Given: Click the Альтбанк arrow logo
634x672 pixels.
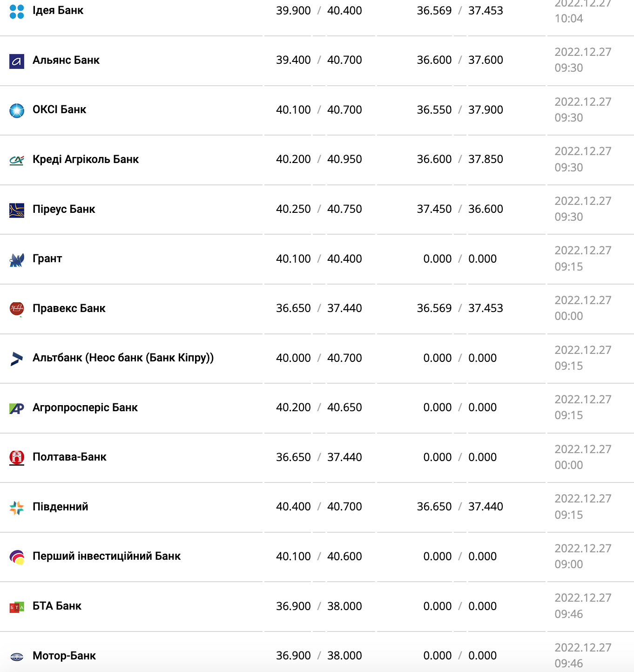Looking at the screenshot, I should point(17,359).
